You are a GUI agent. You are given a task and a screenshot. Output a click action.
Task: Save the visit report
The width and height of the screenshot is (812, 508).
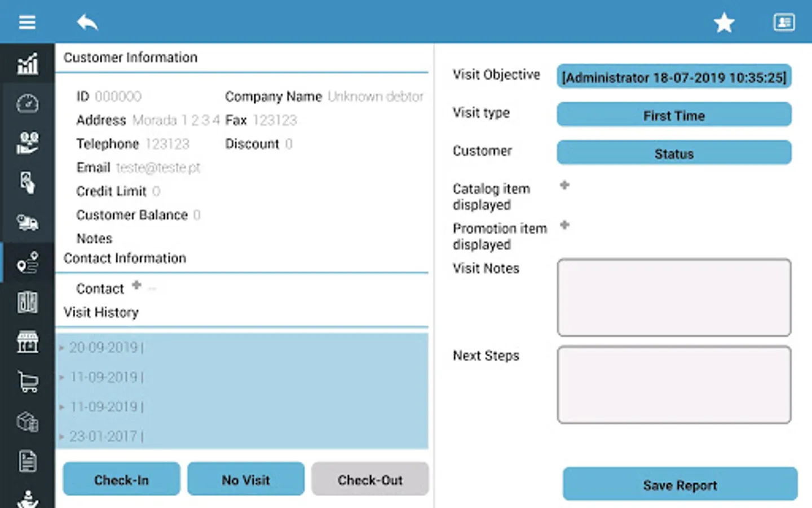click(680, 484)
